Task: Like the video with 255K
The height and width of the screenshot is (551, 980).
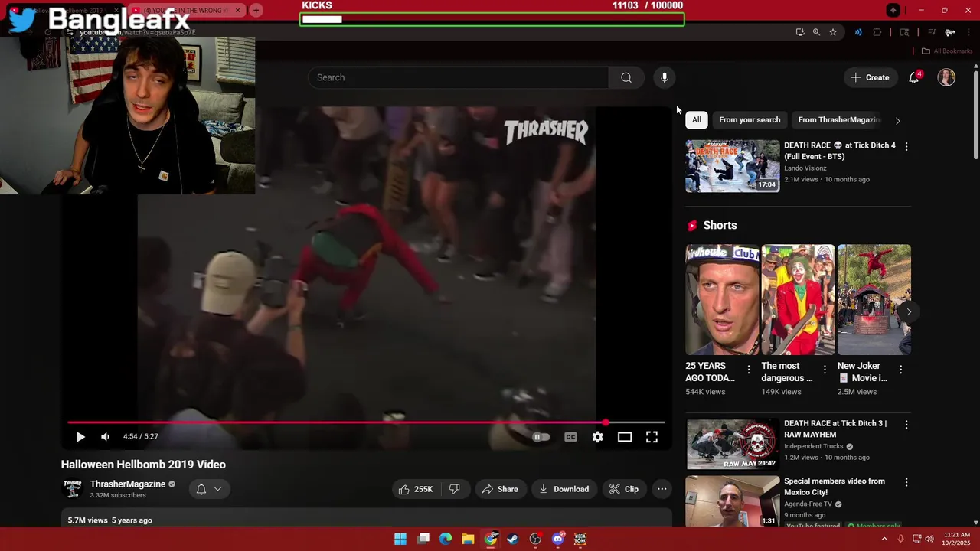Action: coord(414,489)
